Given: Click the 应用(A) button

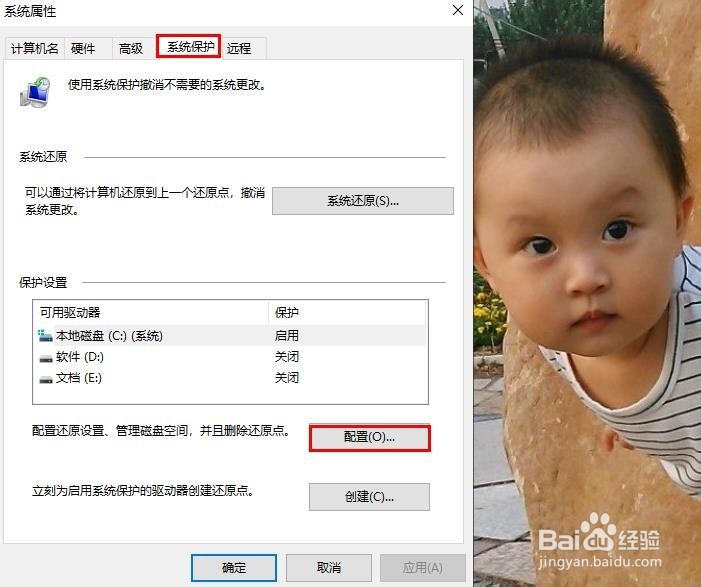Looking at the screenshot, I should click(423, 568).
